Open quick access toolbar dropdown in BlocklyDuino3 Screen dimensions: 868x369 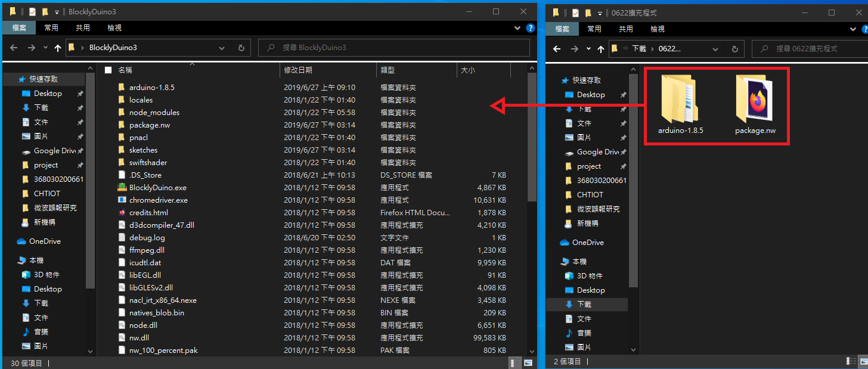[x=57, y=12]
